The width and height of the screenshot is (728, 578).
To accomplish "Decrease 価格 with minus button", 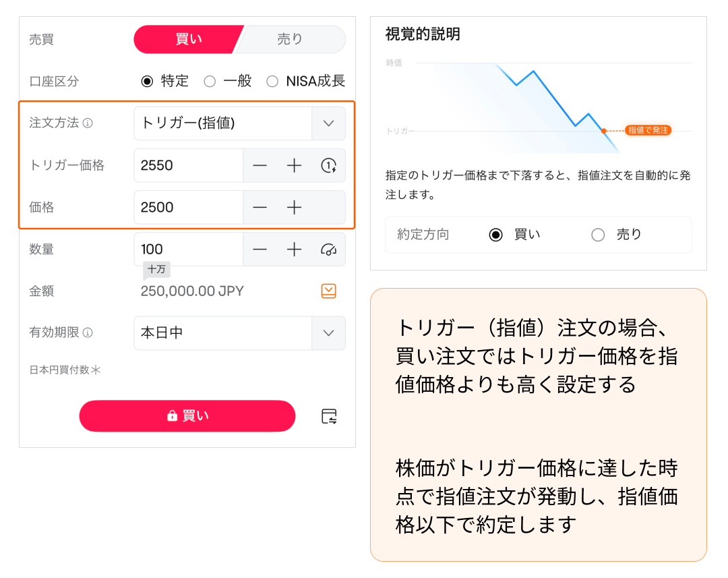I will (260, 208).
